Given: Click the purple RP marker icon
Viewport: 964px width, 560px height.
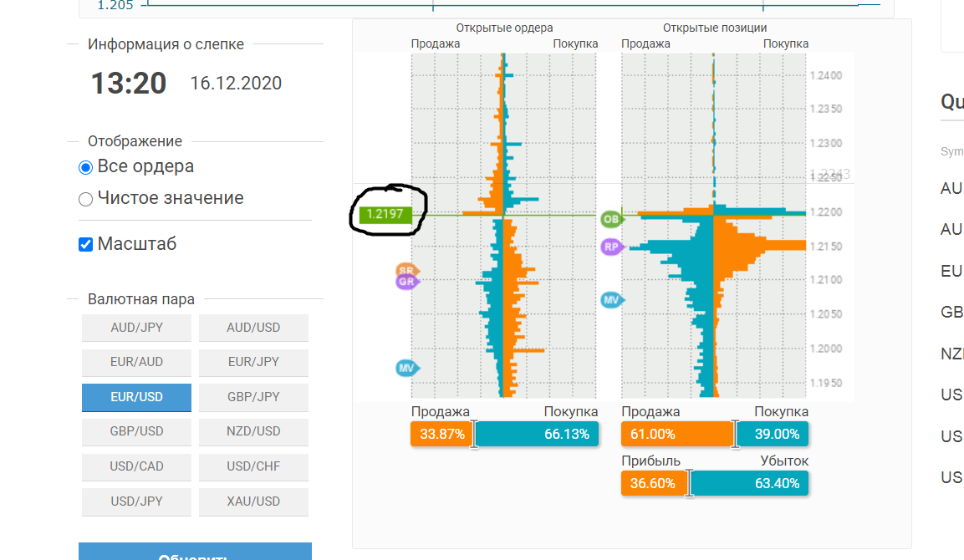Looking at the screenshot, I should coord(612,247).
